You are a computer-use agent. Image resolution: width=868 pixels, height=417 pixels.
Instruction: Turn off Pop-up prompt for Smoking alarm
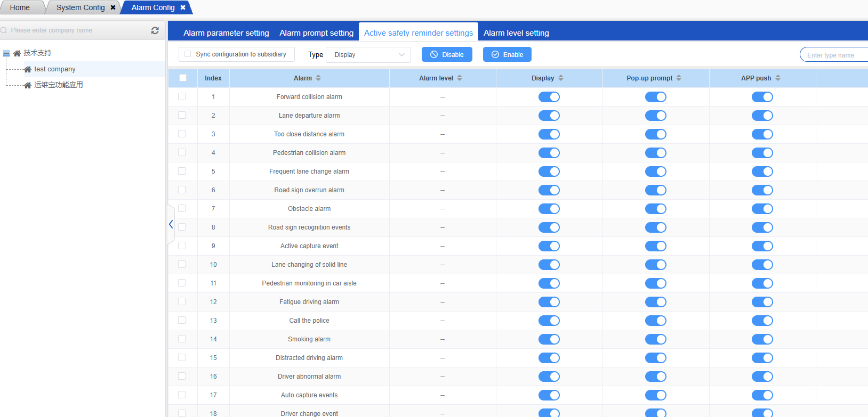(655, 339)
